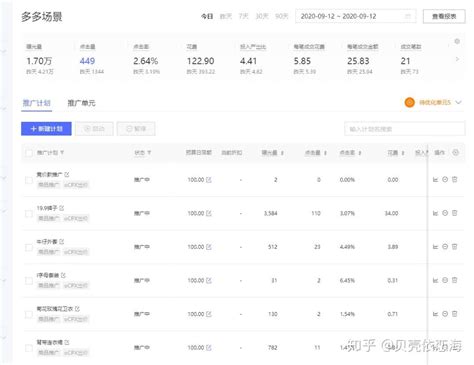Show next metrics with right chevron arrow

tap(457, 59)
